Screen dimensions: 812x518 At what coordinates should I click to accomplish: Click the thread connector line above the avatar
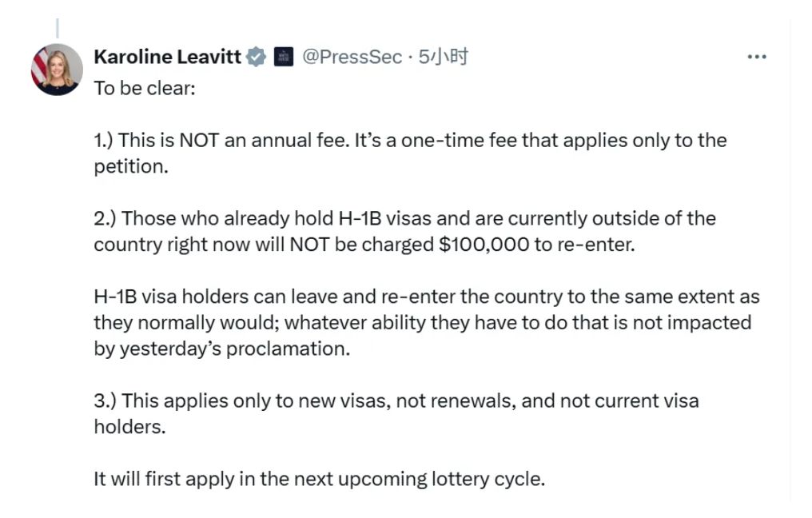point(57,29)
